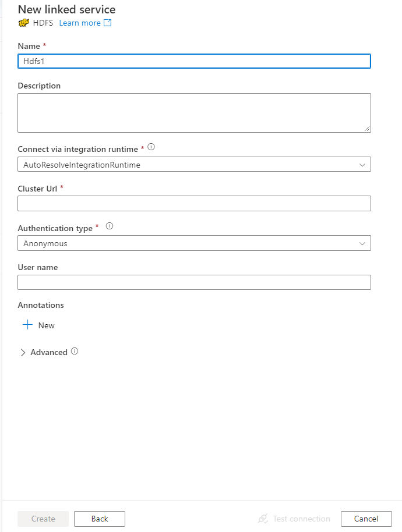Click the info icon next to Advanced
The image size is (402, 532).
click(75, 352)
